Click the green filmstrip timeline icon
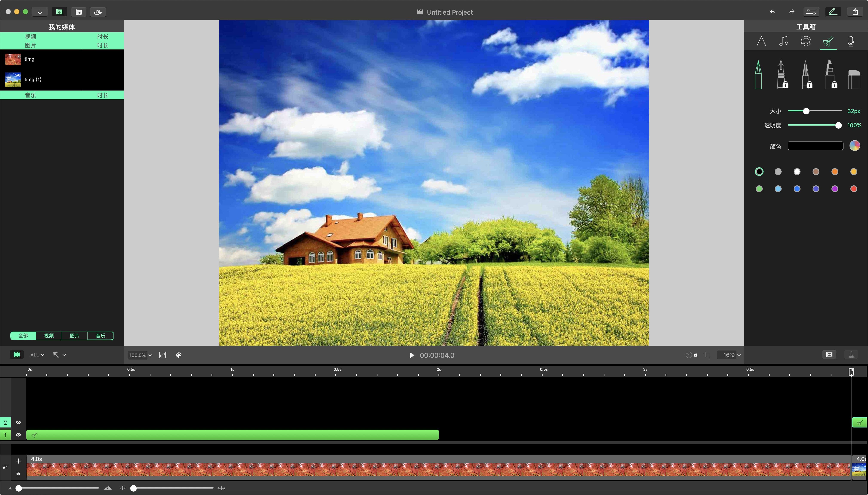The height and width of the screenshot is (495, 868). click(17, 355)
